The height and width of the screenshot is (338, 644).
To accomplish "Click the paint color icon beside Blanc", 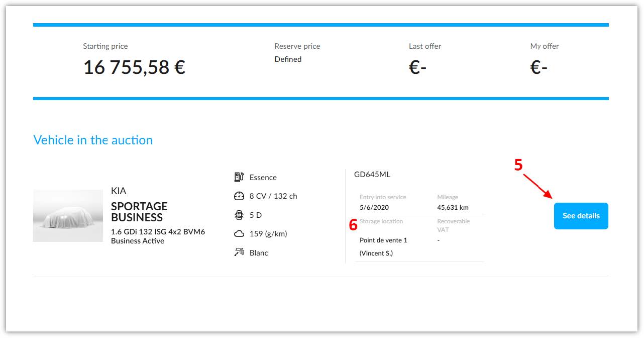I will pos(239,252).
